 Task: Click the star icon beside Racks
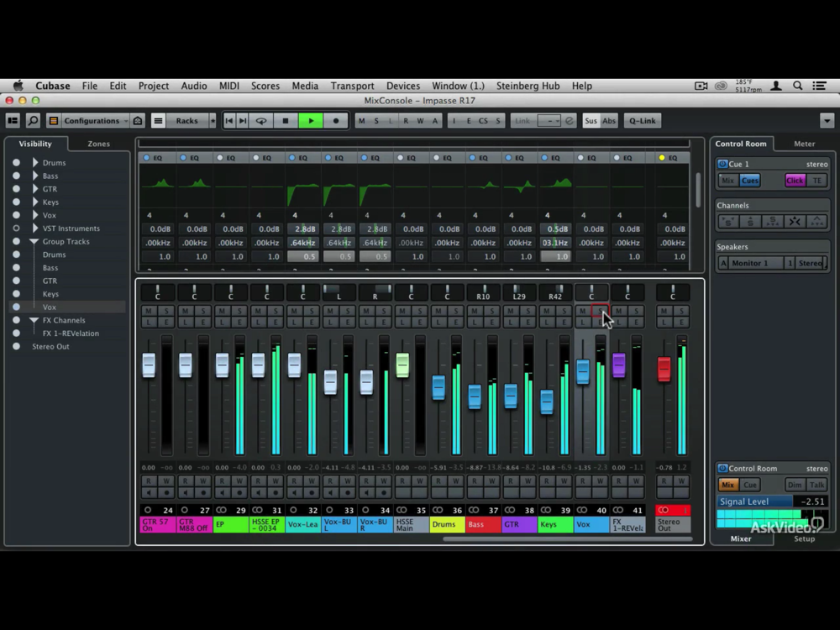coord(213,120)
